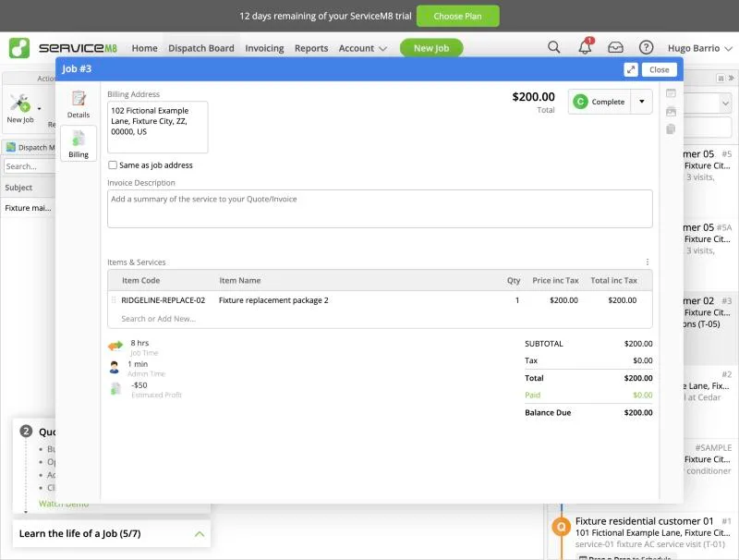Click the green New Job button

431,48
